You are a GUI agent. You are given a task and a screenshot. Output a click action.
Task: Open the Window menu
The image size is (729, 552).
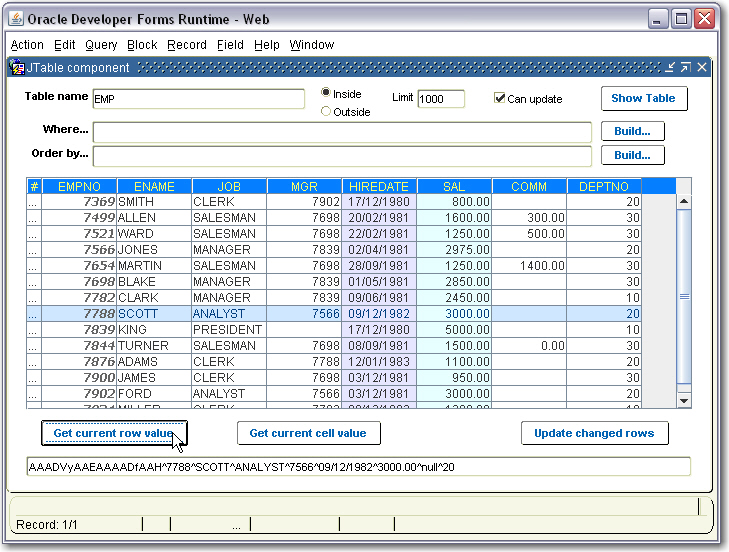[311, 45]
